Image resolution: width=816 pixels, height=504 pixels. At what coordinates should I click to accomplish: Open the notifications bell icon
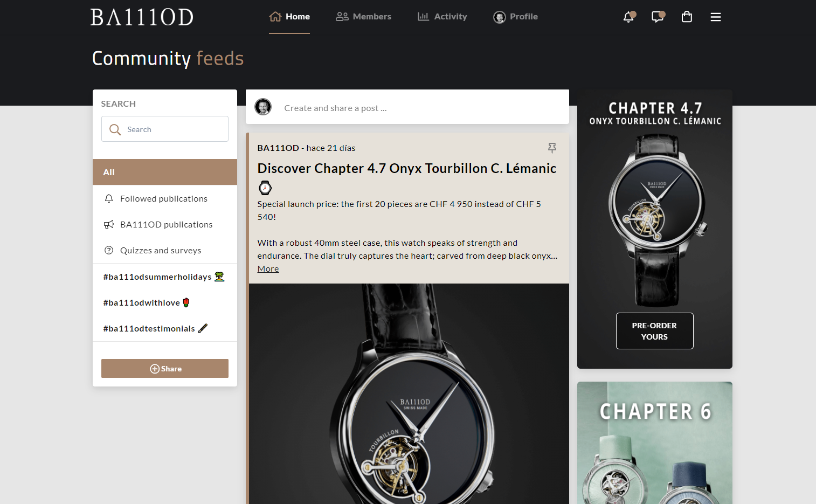(628, 17)
